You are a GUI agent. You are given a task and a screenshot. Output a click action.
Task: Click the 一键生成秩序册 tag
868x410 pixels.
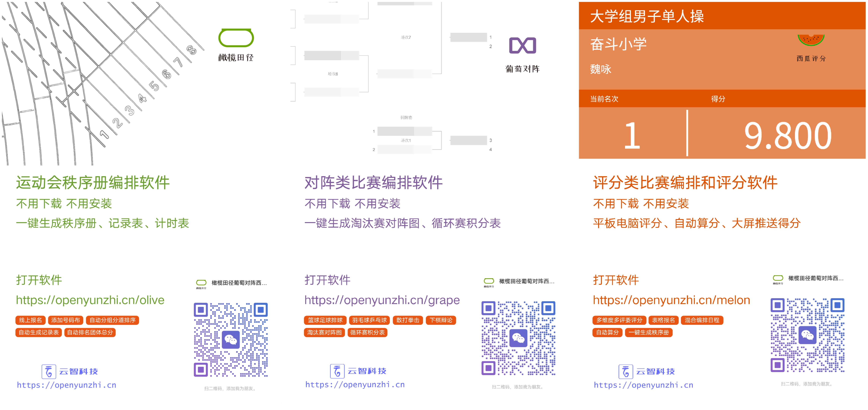(x=648, y=332)
